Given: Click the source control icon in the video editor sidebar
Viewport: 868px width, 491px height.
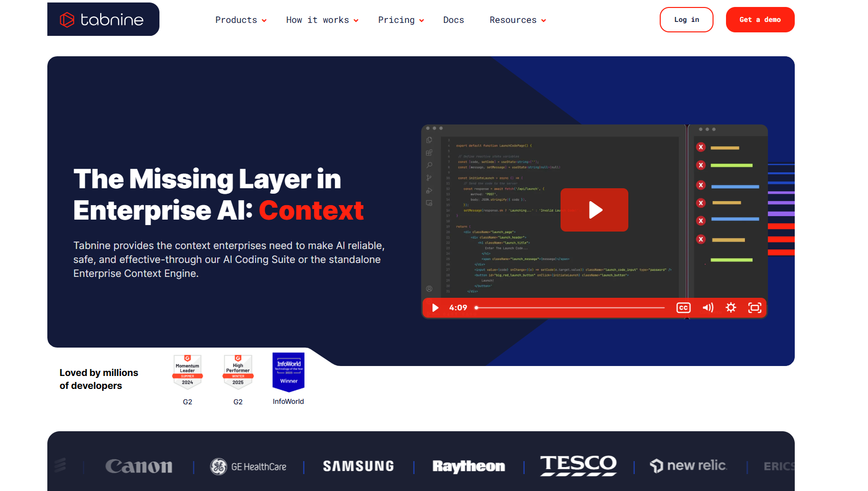Looking at the screenshot, I should click(x=429, y=178).
